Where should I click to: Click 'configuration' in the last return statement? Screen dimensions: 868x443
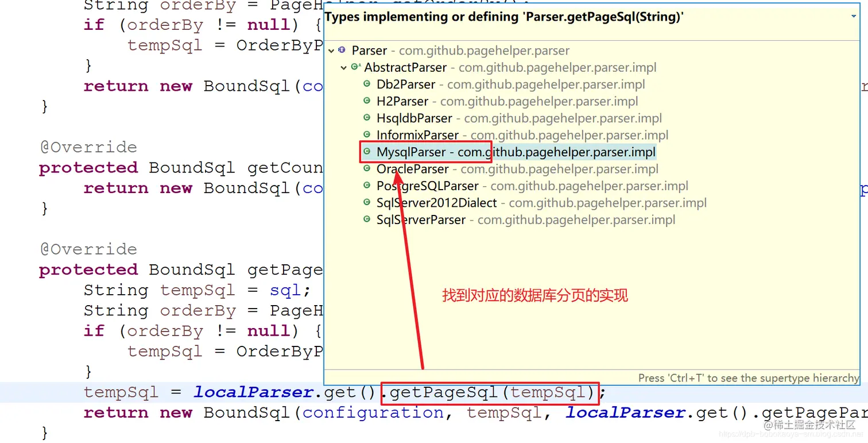tap(373, 413)
